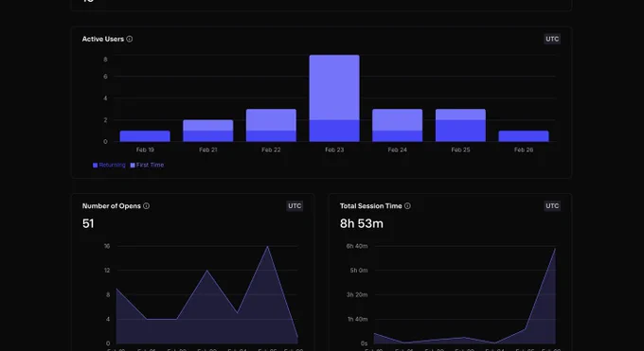Screen dimensions: 644x351
Task: Toggle the First Time legend entry
Action: pyautogui.click(x=147, y=165)
